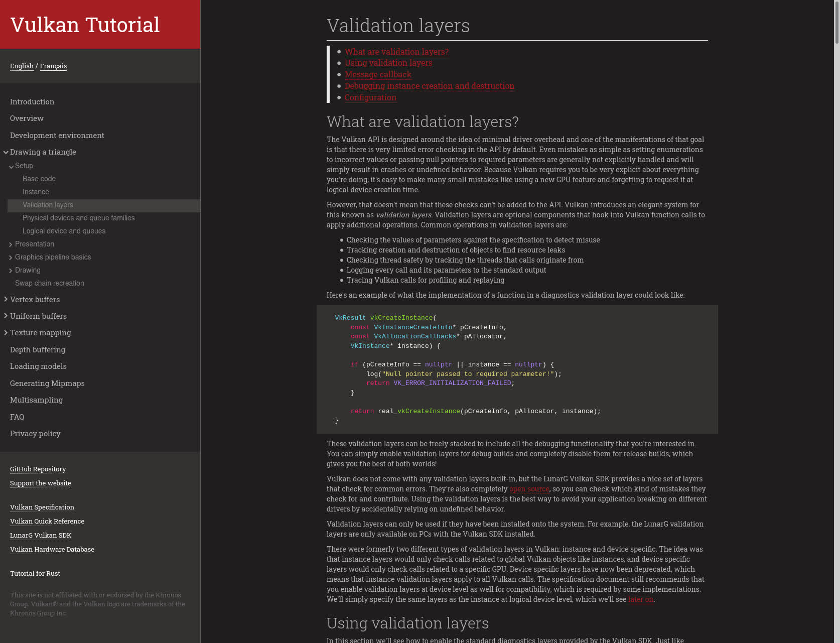The image size is (840, 643).
Task: Expand the Presentation section chevron
Action: (x=11, y=244)
